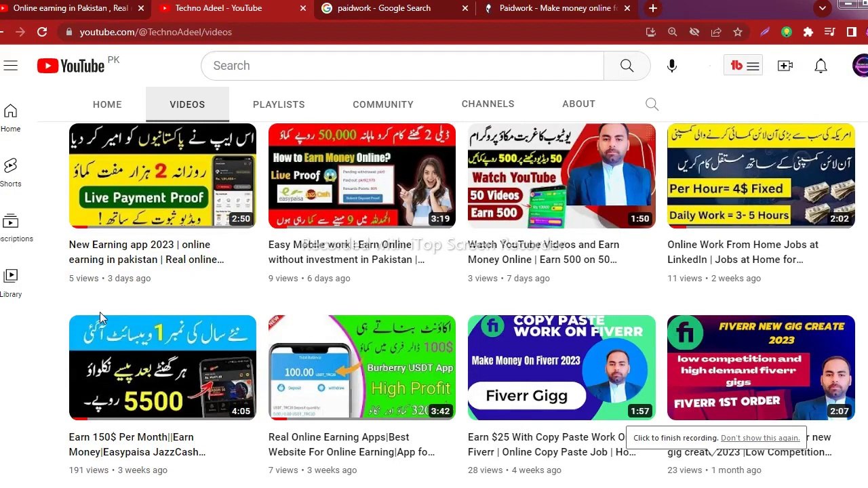Viewport: 868px width, 488px height.
Task: Share this page from address bar
Action: 716,32
